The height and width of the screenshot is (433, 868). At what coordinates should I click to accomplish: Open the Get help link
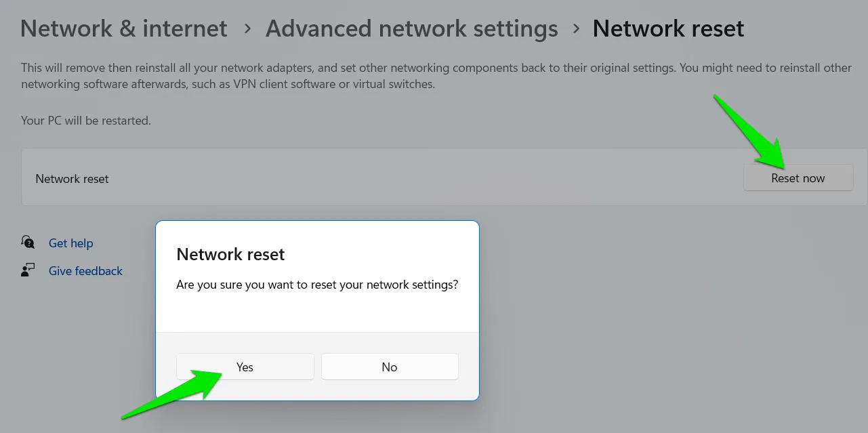[x=70, y=243]
